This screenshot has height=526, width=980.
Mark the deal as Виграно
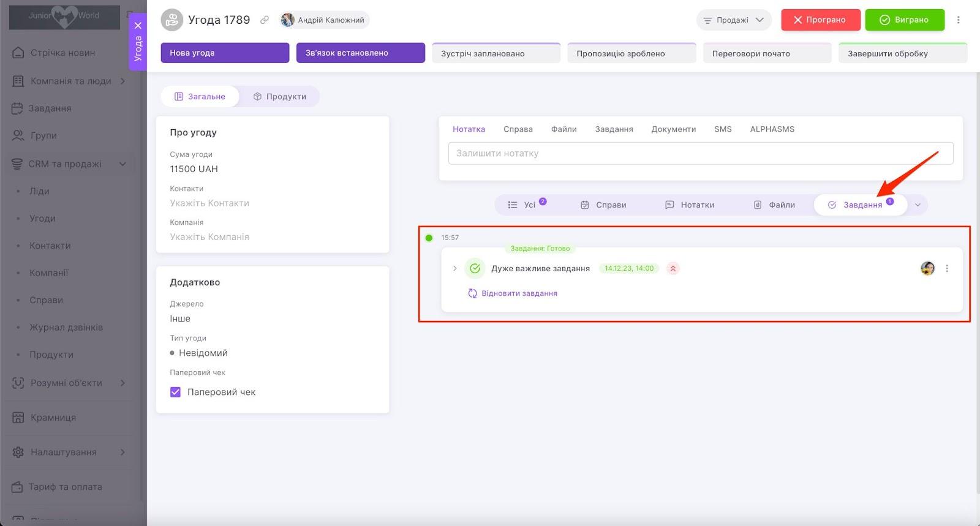tap(904, 20)
